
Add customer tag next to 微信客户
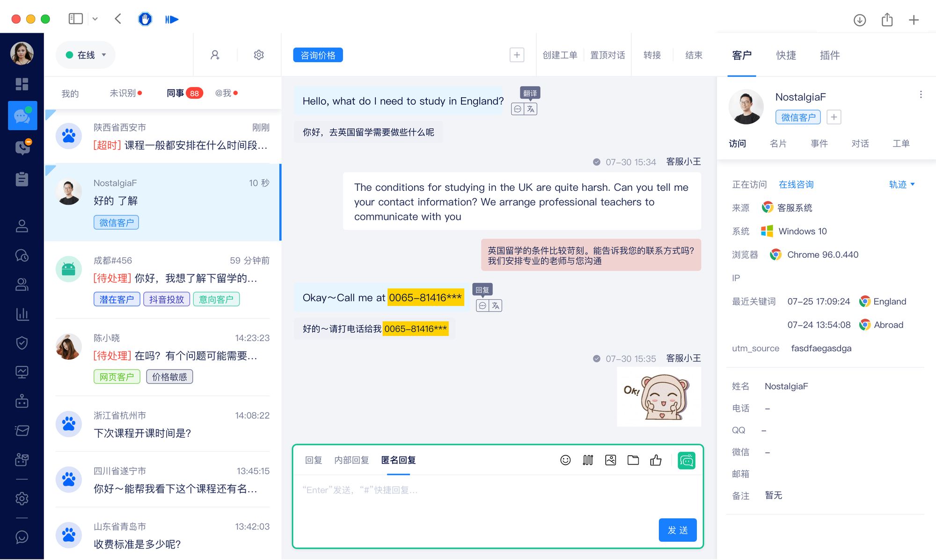pyautogui.click(x=834, y=117)
